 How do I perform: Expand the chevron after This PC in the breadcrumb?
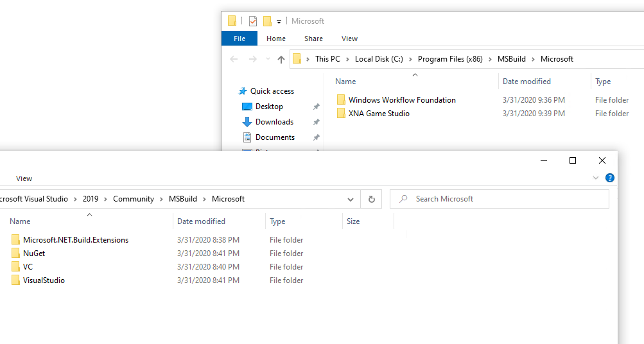347,60
